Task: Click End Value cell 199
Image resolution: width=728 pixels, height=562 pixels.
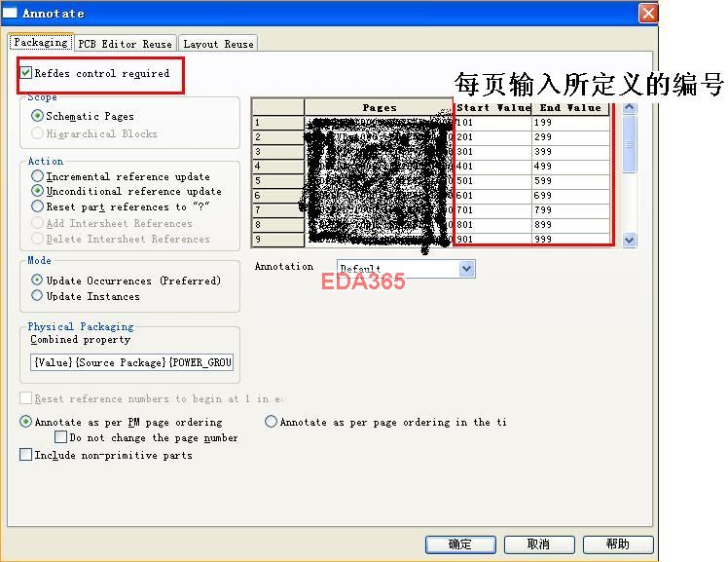Action: 570,122
